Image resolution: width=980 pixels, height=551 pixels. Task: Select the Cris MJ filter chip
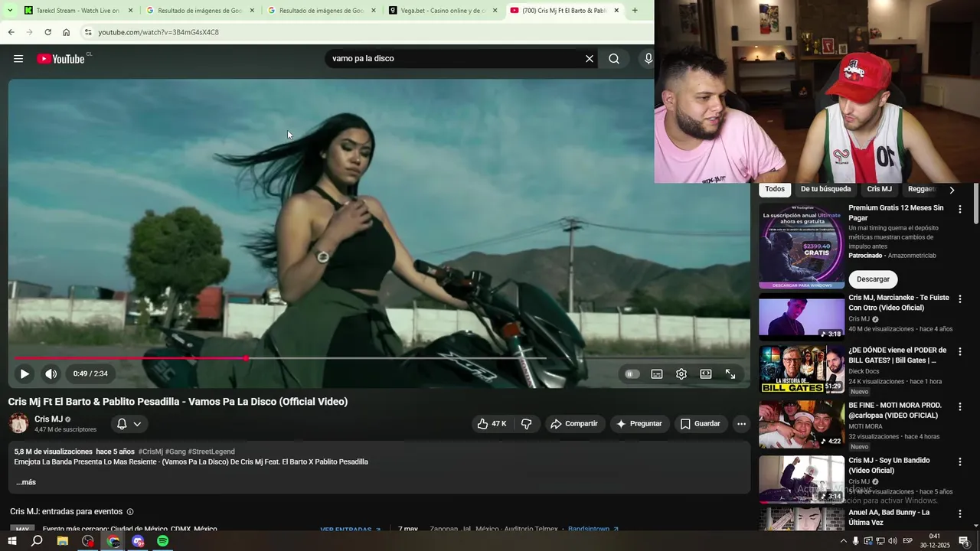pyautogui.click(x=879, y=189)
